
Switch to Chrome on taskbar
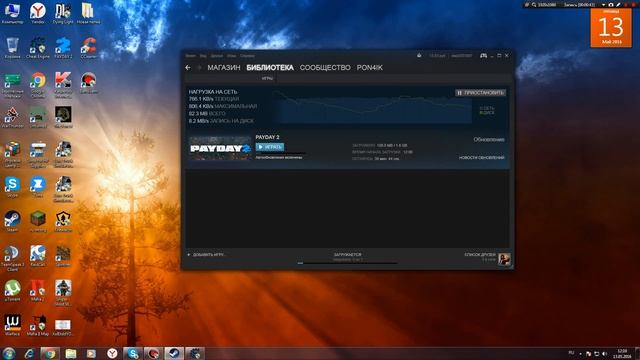coord(50,353)
